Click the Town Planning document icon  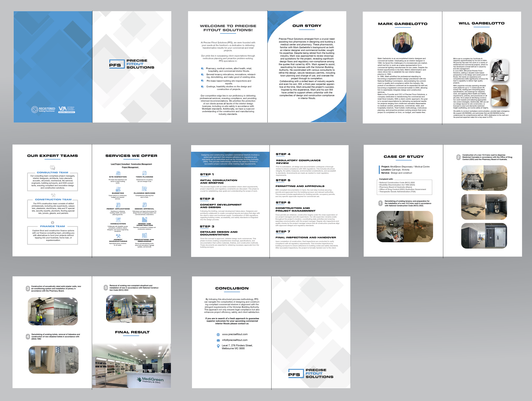144,173
